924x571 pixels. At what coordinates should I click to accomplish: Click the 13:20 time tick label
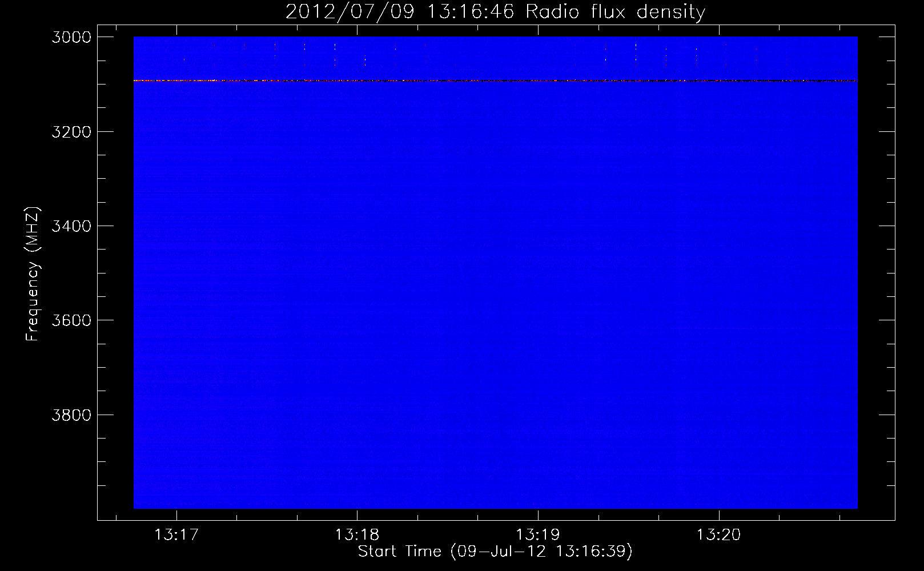click(718, 535)
